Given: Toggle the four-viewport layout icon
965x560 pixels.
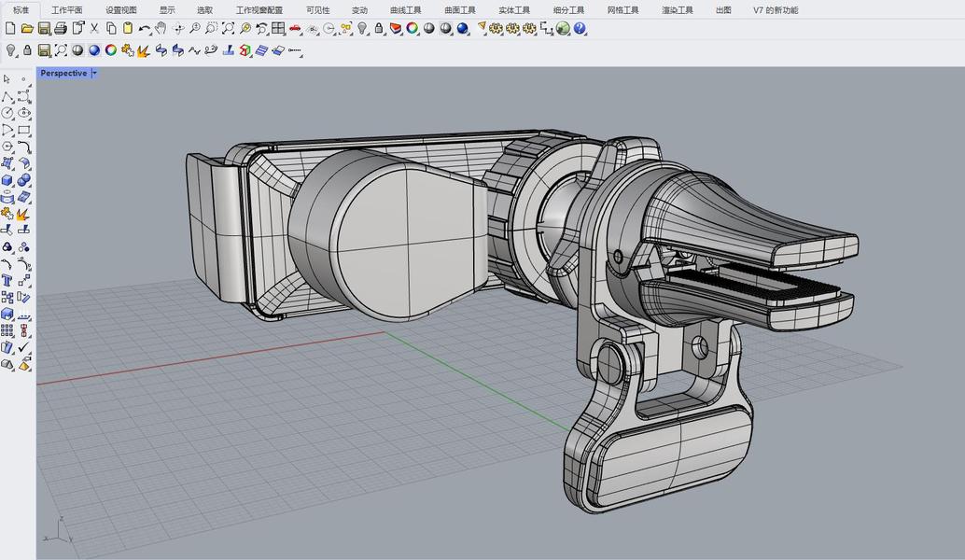Looking at the screenshot, I should point(278,29).
